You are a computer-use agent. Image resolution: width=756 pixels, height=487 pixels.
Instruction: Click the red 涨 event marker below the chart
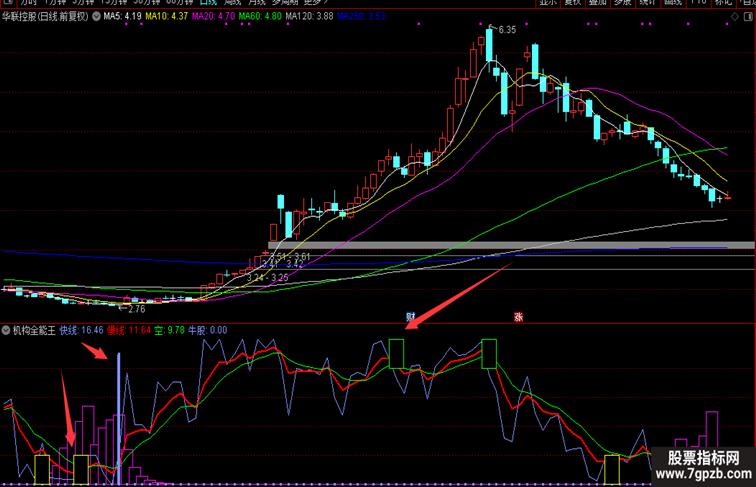pyautogui.click(x=518, y=317)
